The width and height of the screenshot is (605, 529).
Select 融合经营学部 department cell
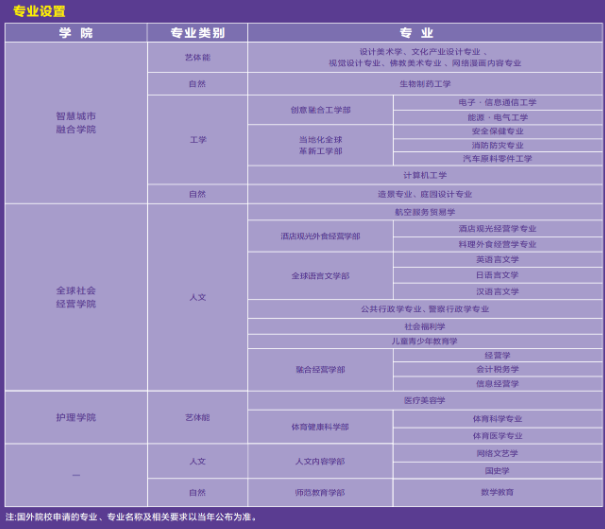click(x=320, y=369)
